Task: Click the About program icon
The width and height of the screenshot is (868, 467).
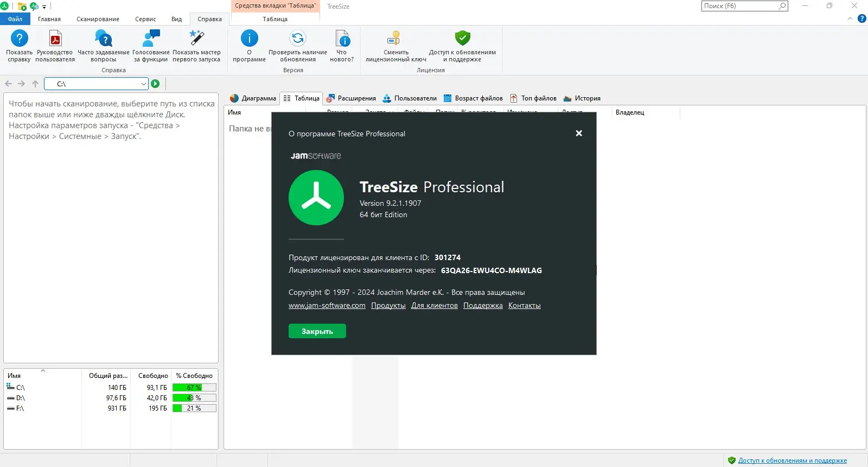Action: 249,39
